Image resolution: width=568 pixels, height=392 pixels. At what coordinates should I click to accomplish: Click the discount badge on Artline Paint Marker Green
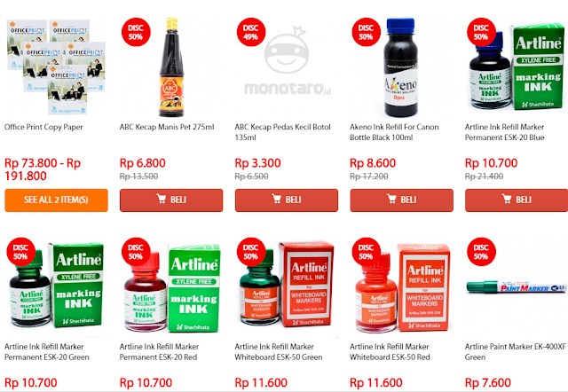[481, 252]
